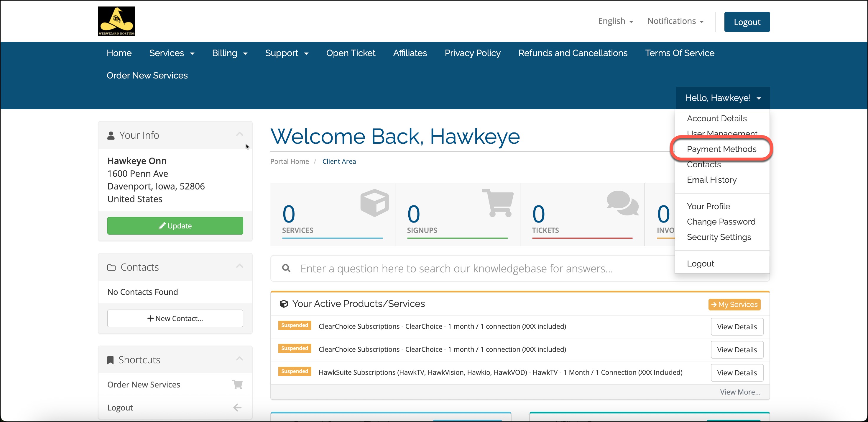Click the knowledgebase search magnifier icon
868x422 pixels.
[286, 268]
